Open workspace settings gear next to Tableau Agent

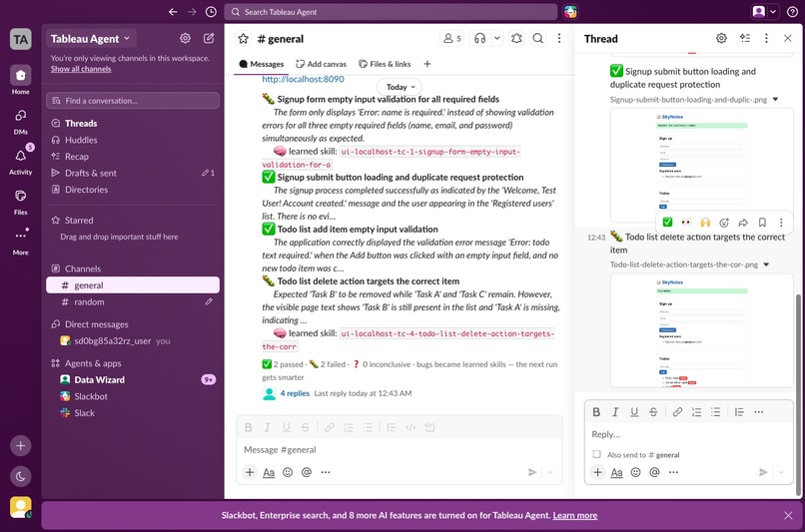[185, 38]
